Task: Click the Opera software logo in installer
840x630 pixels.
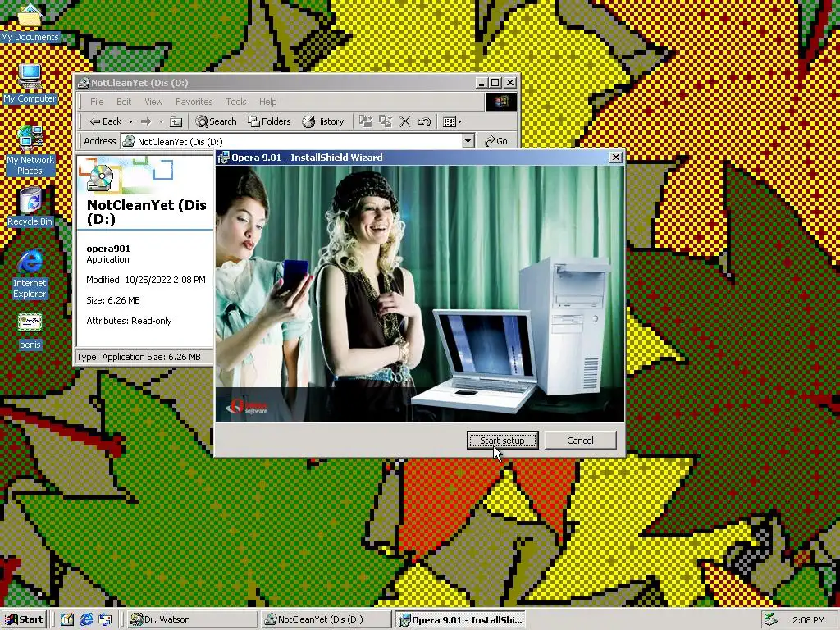Action: (x=247, y=407)
